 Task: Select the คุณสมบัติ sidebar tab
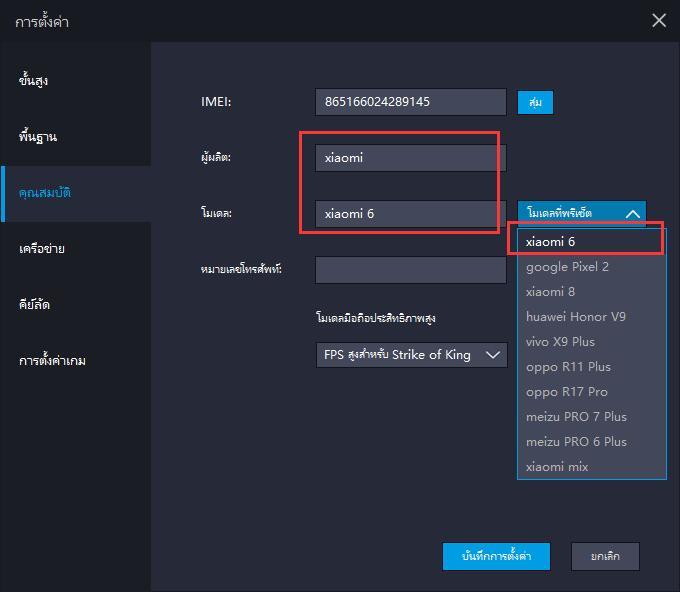tap(75, 193)
